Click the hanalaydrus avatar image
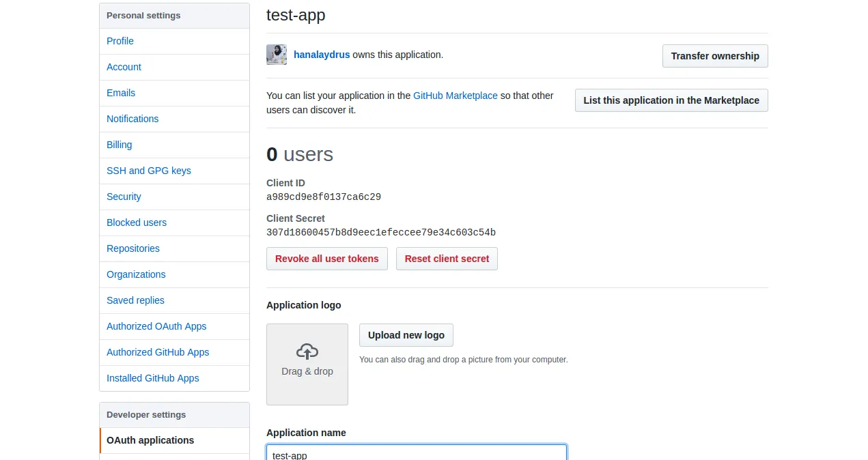868x460 pixels. click(x=277, y=55)
